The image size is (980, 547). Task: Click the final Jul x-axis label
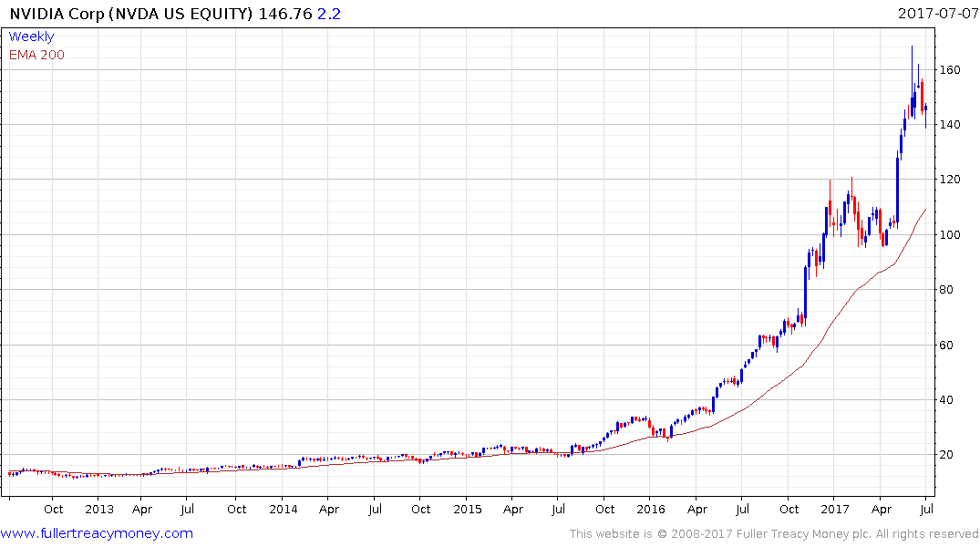[x=927, y=509]
